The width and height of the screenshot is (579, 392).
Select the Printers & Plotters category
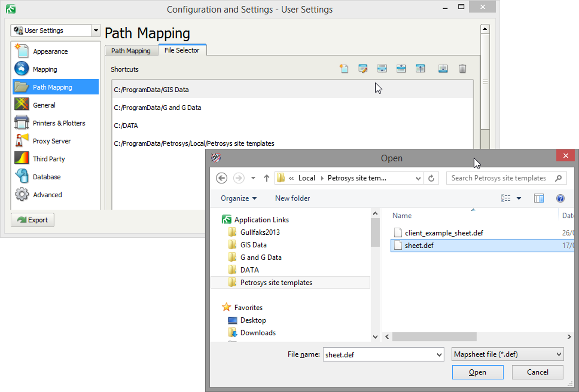59,123
